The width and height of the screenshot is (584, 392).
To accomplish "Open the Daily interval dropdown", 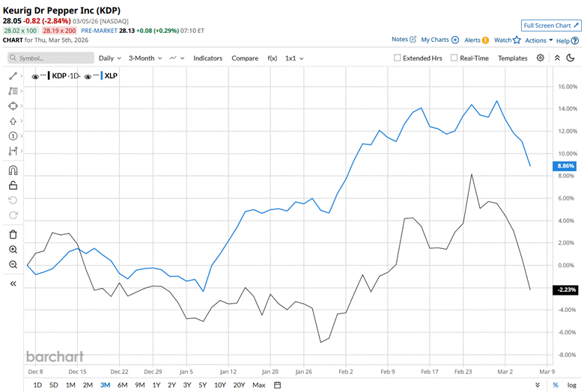I will coord(110,58).
